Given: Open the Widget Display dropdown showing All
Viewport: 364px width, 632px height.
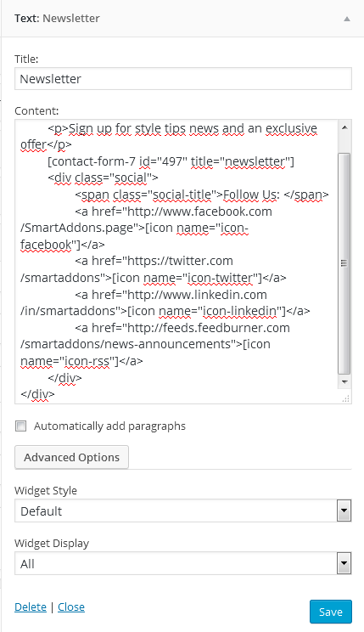Looking at the screenshot, I should (x=183, y=563).
